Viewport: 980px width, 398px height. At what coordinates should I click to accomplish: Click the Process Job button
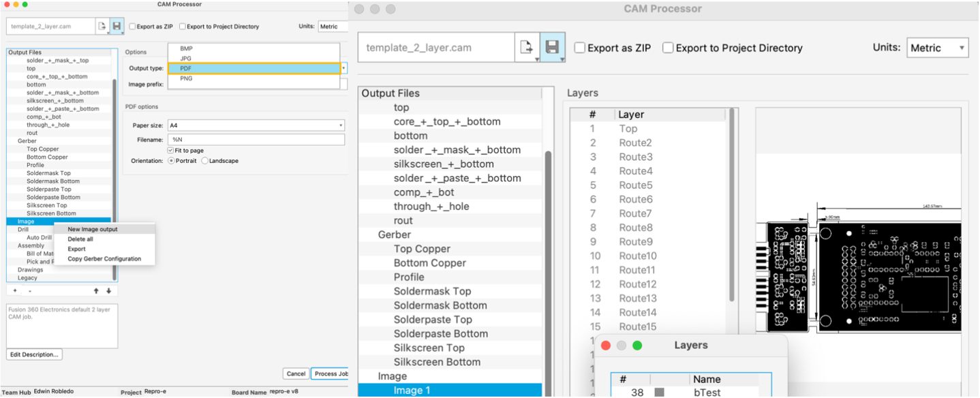click(x=331, y=373)
